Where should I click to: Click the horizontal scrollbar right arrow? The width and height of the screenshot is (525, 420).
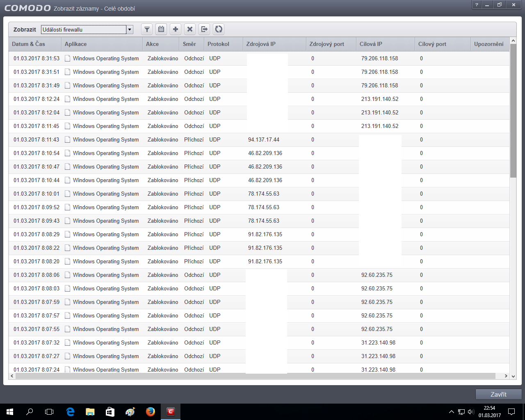coord(506,376)
